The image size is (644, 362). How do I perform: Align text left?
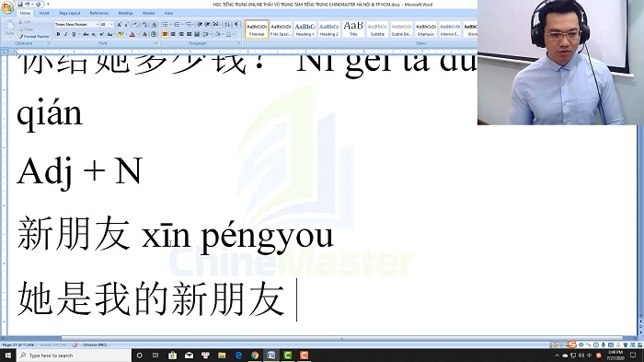point(165,34)
